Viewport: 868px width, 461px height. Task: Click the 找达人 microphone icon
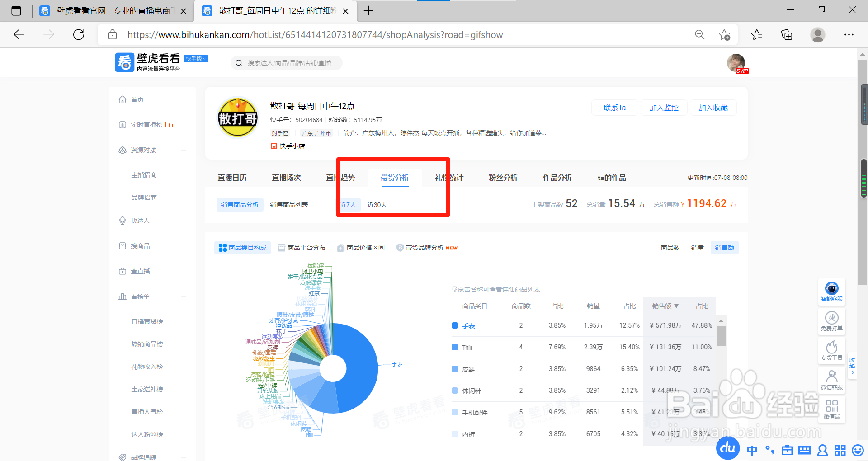click(x=123, y=220)
